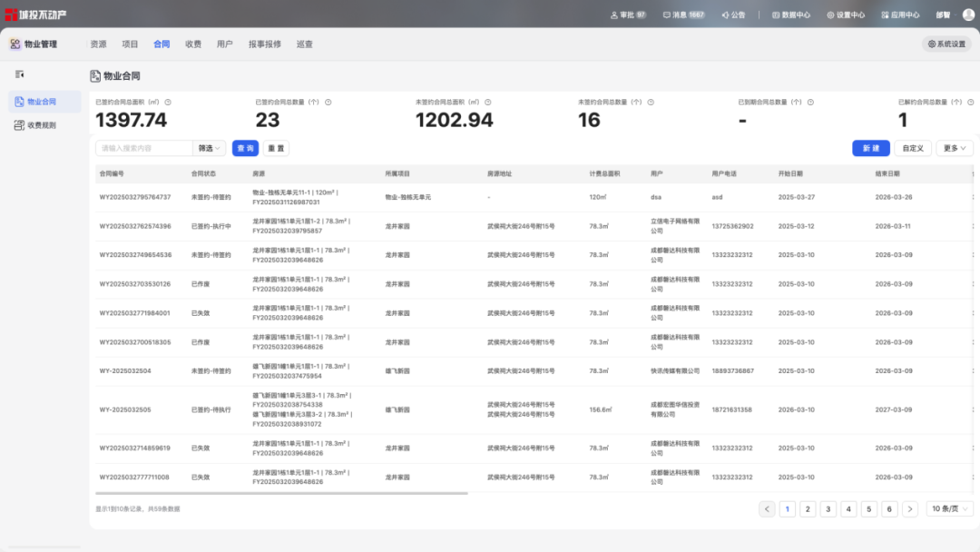The width and height of the screenshot is (980, 552).
Task: Click the table's horizontal scrollbar
Action: coord(281,494)
